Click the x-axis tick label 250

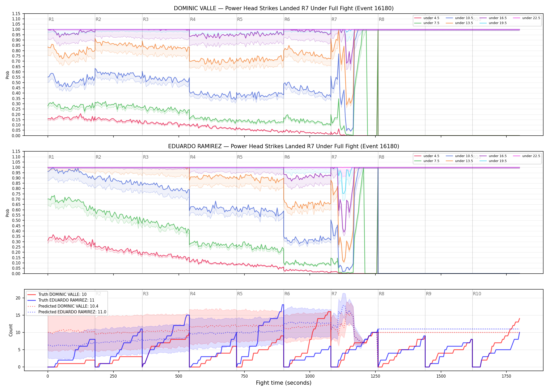(x=113, y=376)
